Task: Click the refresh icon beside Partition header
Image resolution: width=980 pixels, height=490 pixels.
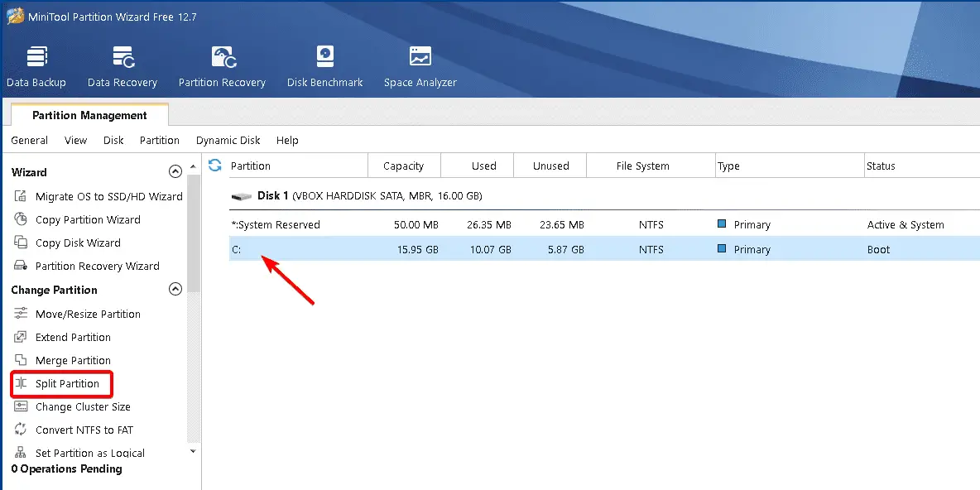Action: coord(215,165)
